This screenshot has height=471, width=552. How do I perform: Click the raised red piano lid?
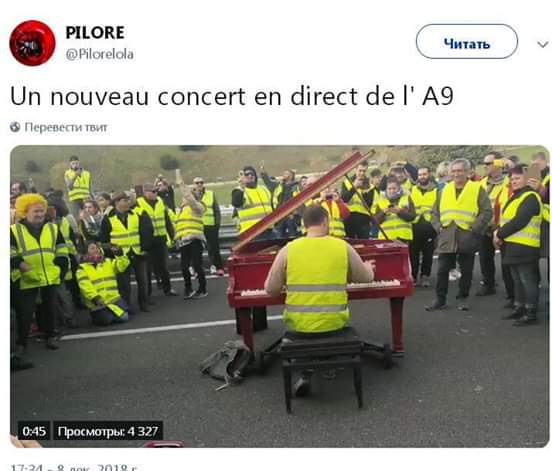coord(302,199)
